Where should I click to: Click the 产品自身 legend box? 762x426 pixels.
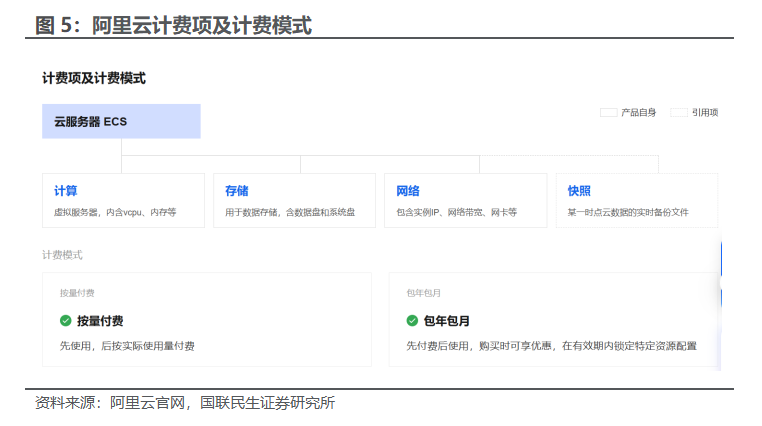(x=608, y=113)
